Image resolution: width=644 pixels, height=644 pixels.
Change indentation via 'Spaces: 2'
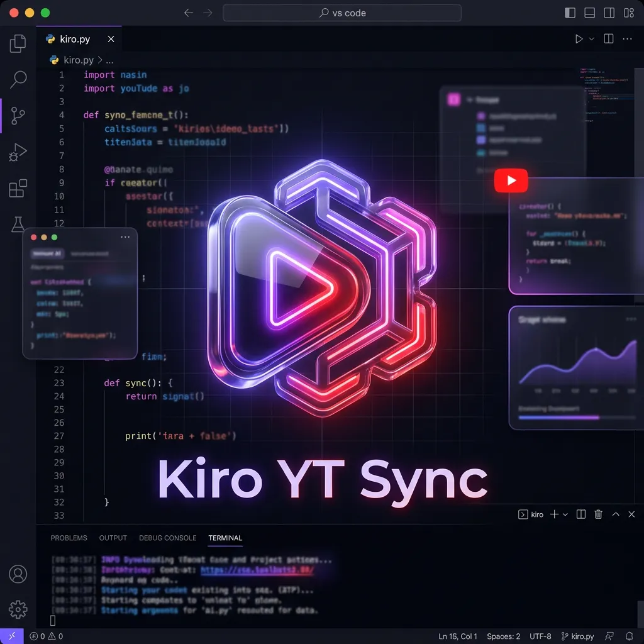click(503, 636)
